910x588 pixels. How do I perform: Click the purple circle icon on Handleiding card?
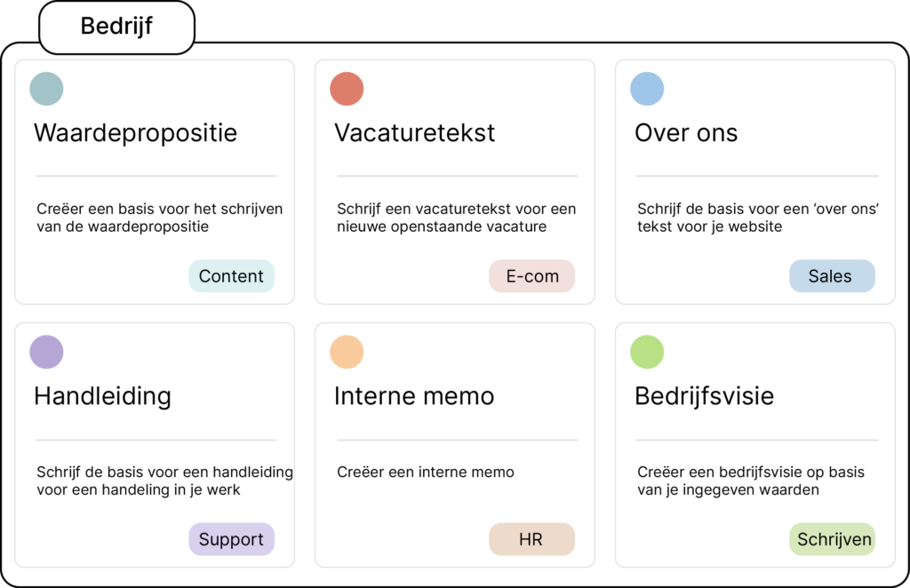click(46, 352)
